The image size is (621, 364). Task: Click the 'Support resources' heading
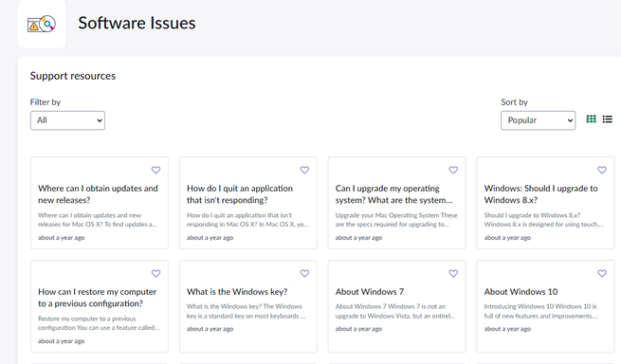(73, 76)
